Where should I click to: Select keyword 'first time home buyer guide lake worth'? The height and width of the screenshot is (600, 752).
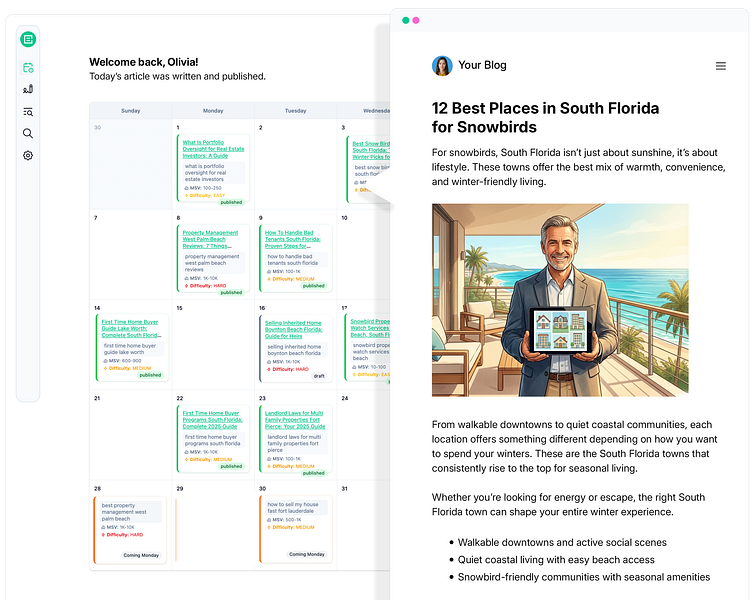point(133,349)
